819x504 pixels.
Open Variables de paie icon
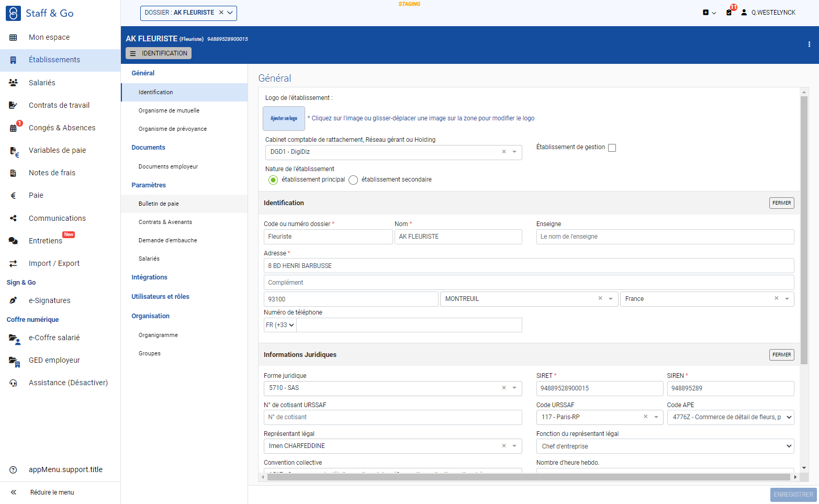tap(14, 151)
